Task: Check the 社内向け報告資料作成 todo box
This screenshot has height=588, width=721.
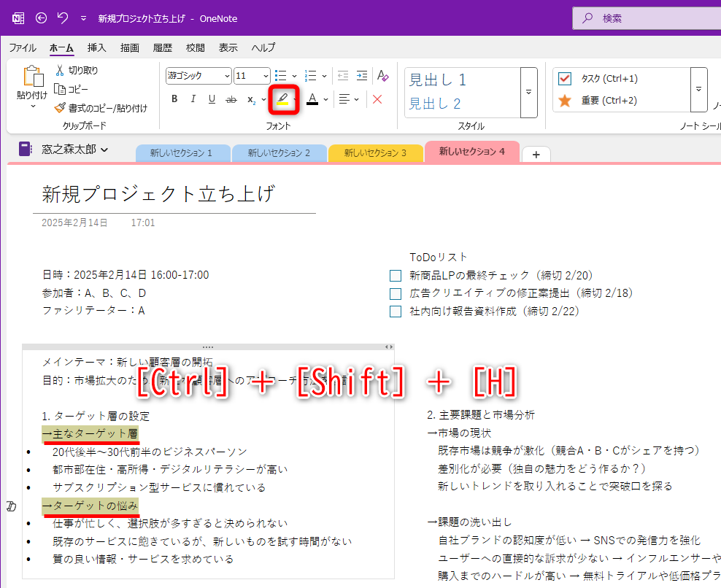Action: (x=395, y=312)
